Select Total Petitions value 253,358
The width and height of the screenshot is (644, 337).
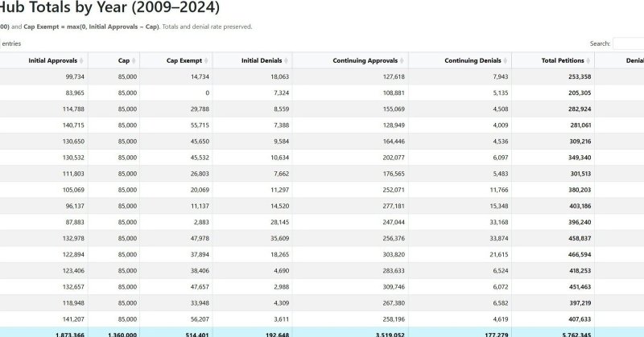point(580,76)
